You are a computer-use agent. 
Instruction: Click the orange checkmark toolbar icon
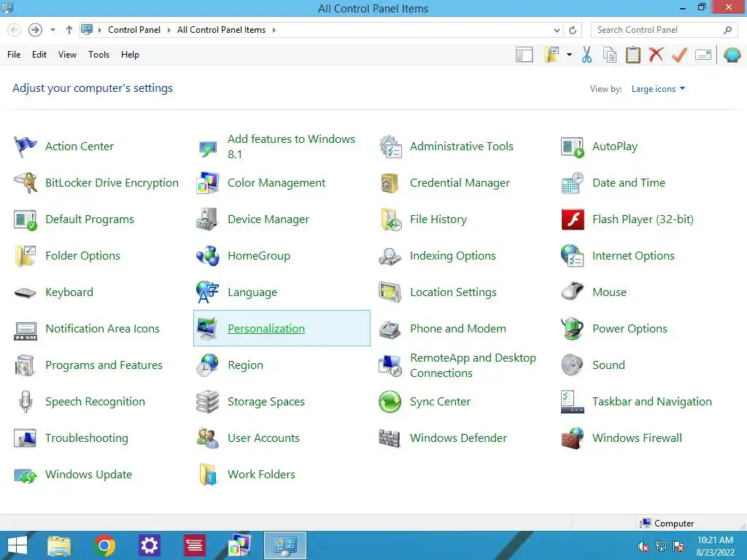(x=679, y=55)
